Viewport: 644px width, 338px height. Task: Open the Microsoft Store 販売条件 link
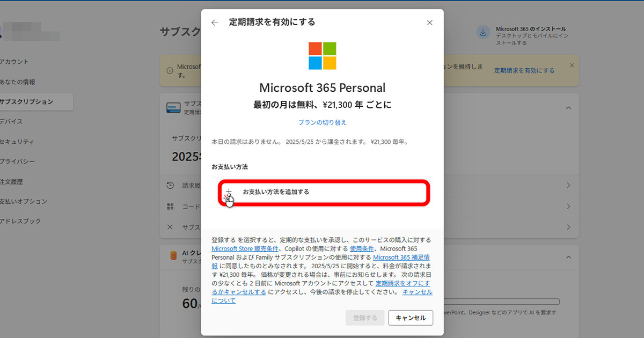(245, 249)
